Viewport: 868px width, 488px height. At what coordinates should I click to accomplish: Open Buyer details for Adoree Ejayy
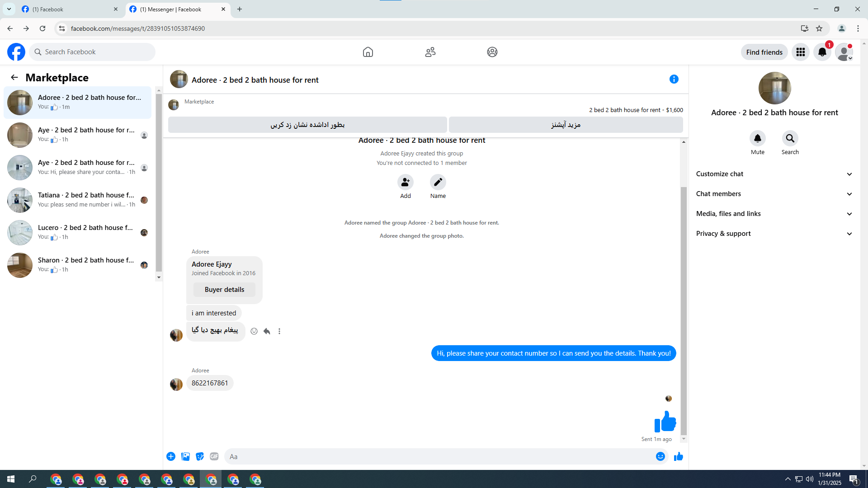(224, 290)
